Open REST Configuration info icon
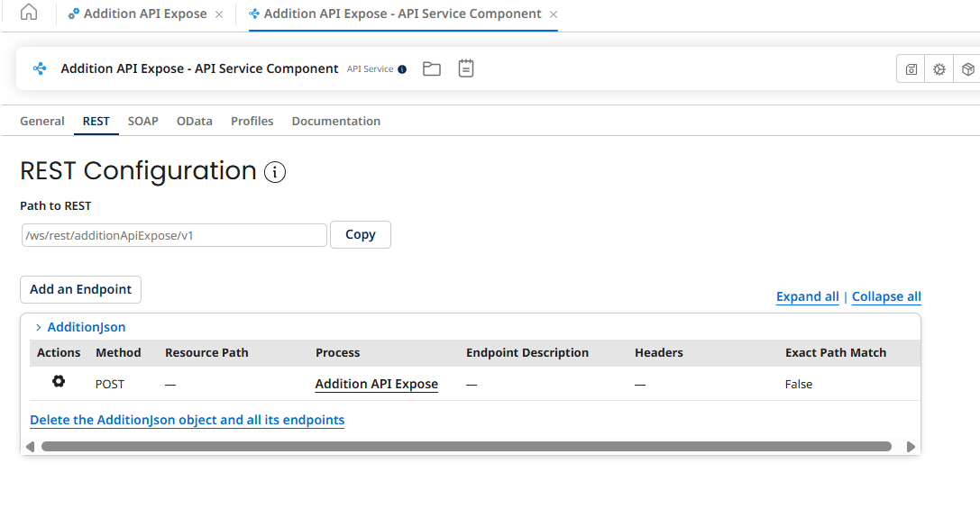Screen dimensions: 980x518 [275, 172]
